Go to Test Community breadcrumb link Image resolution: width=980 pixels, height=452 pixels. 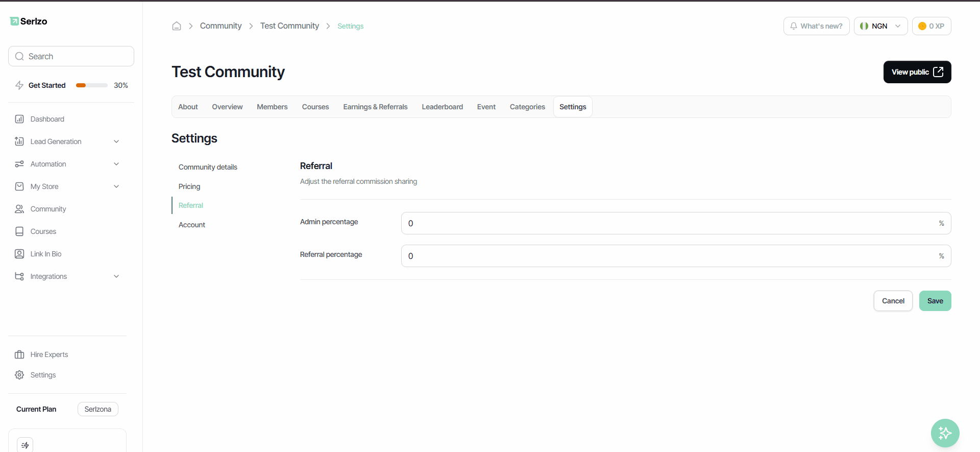click(289, 26)
